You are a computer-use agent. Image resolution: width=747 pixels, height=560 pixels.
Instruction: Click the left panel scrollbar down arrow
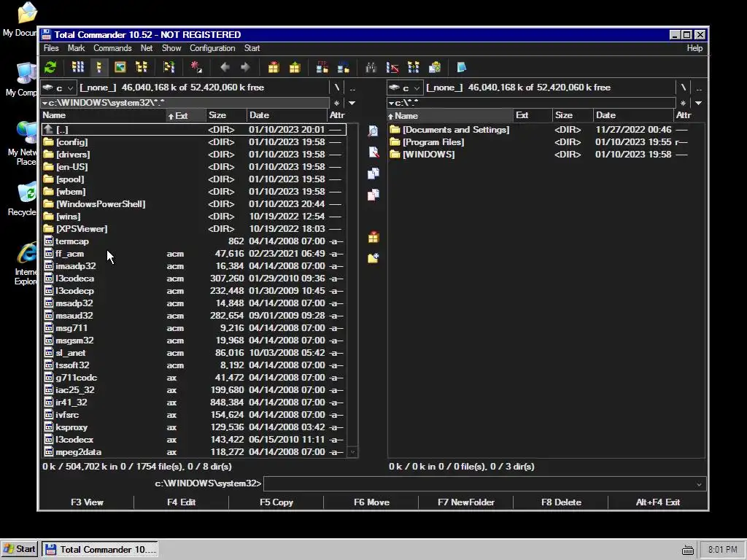click(x=352, y=452)
